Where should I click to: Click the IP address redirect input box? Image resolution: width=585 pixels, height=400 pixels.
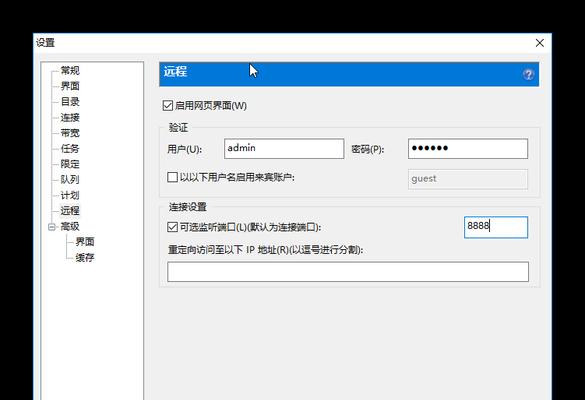point(348,272)
